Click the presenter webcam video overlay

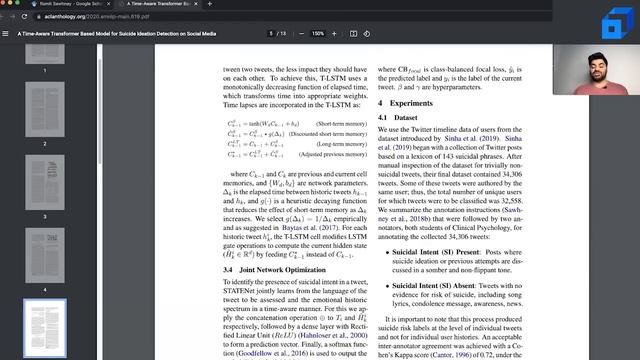(x=596, y=69)
